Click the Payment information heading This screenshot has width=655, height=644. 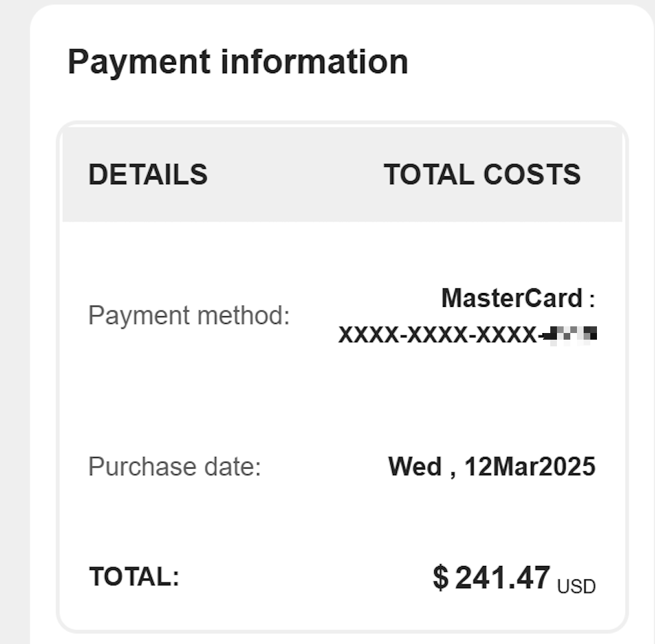237,63
